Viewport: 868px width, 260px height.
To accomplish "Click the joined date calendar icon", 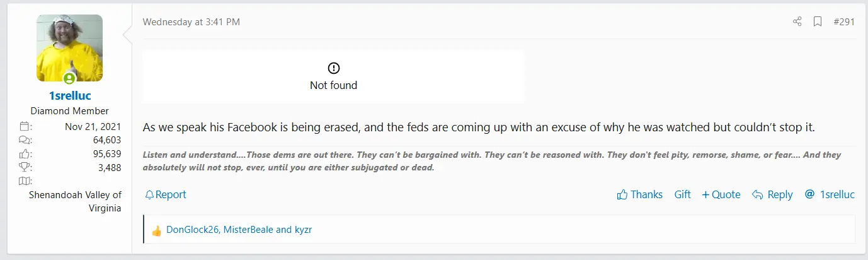I will click(26, 126).
